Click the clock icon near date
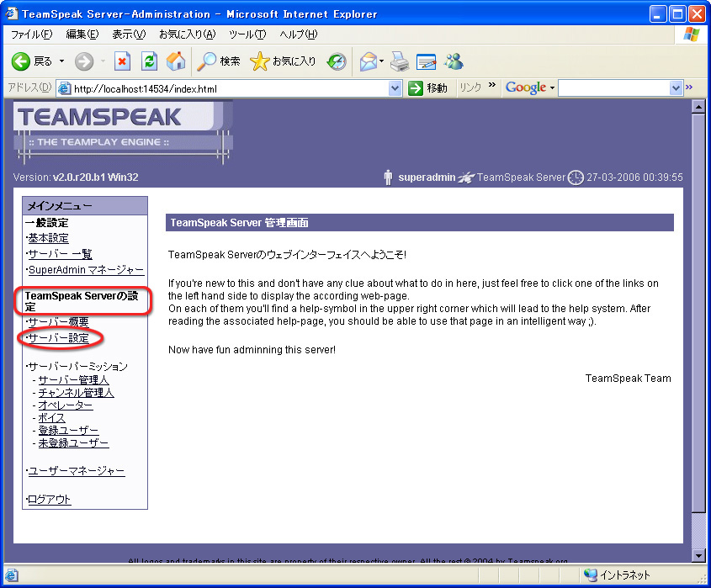The image size is (711, 588). (576, 177)
